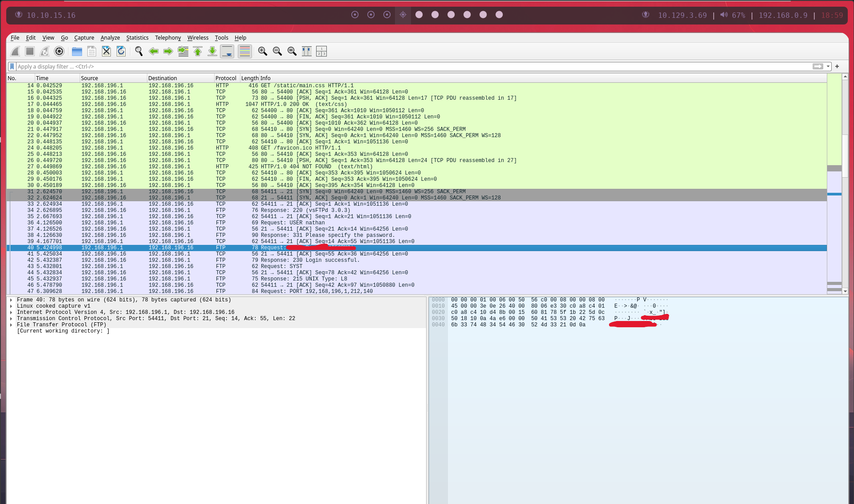
Task: Open the display filter history dropdown
Action: click(x=828, y=66)
